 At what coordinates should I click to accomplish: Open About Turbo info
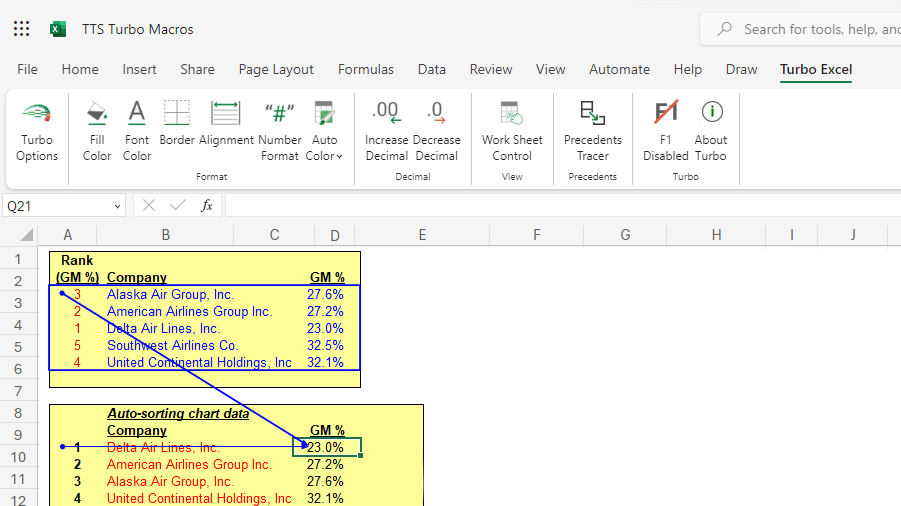click(x=711, y=131)
